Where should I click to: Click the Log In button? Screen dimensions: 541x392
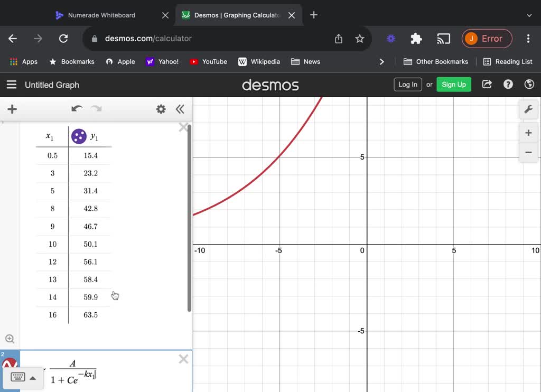point(407,84)
